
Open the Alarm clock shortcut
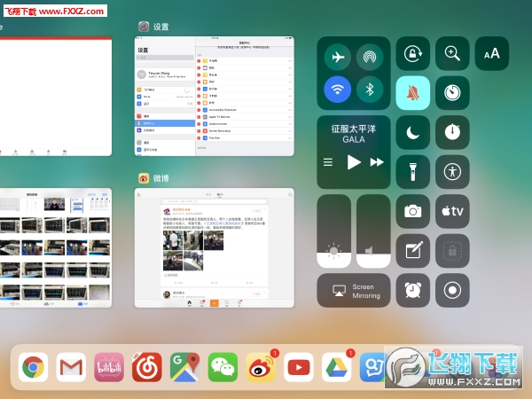pos(413,290)
